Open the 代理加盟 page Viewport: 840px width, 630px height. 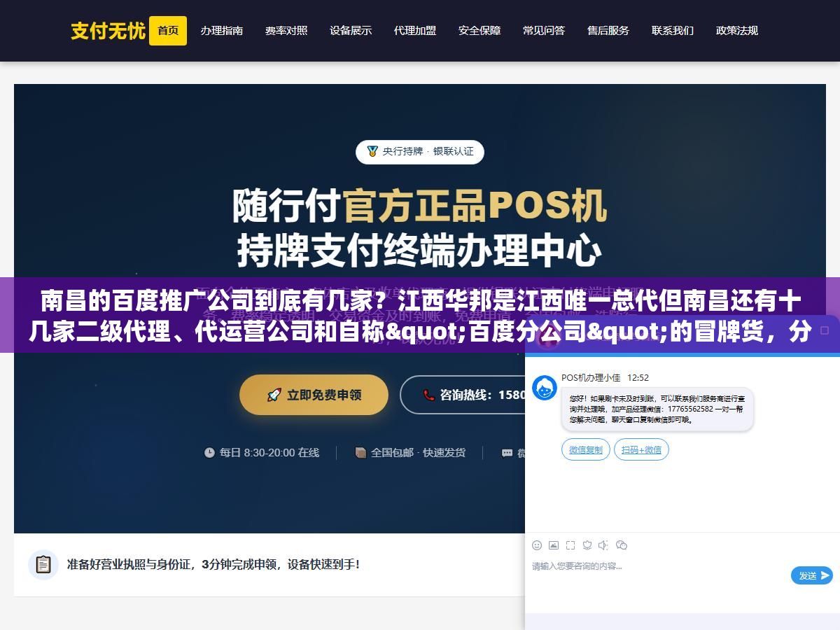[415, 31]
